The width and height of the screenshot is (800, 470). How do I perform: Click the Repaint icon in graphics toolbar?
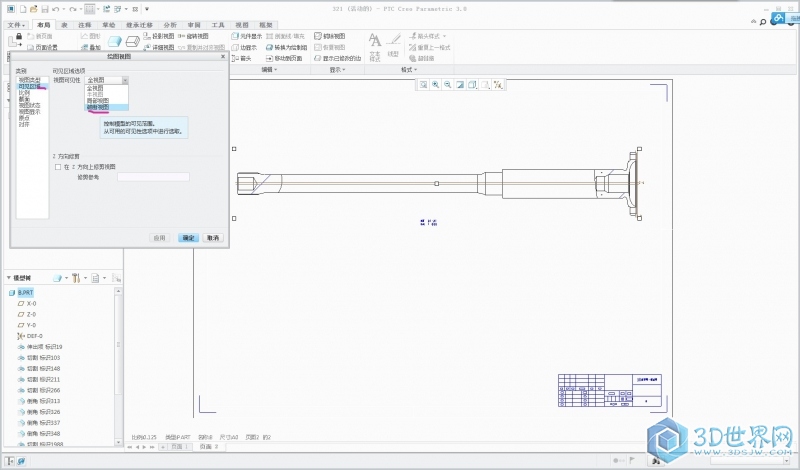460,85
